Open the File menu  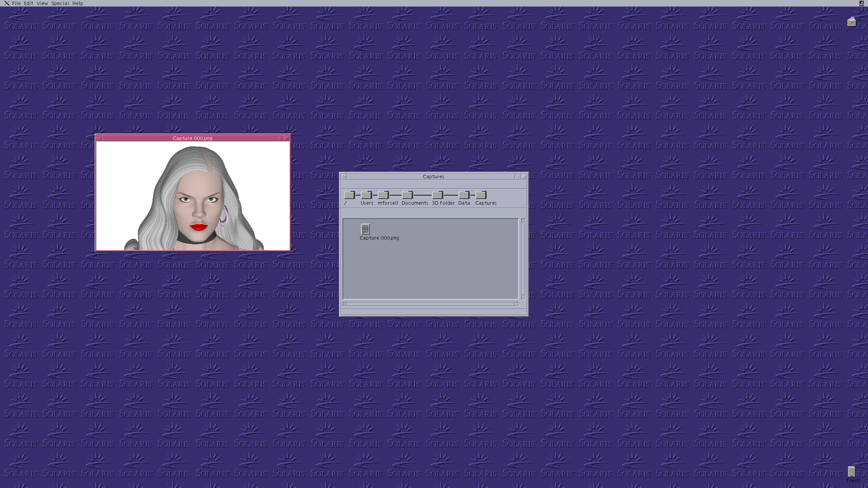16,3
